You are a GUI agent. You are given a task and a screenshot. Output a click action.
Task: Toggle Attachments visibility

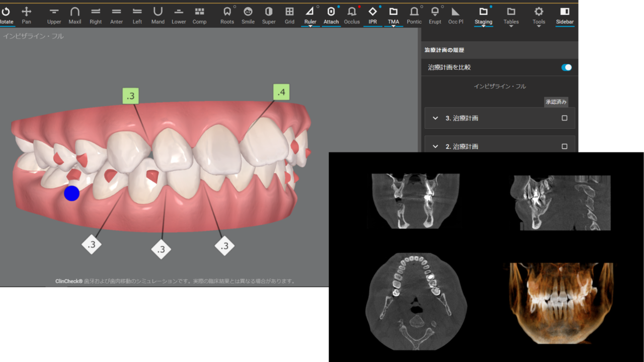point(331,15)
